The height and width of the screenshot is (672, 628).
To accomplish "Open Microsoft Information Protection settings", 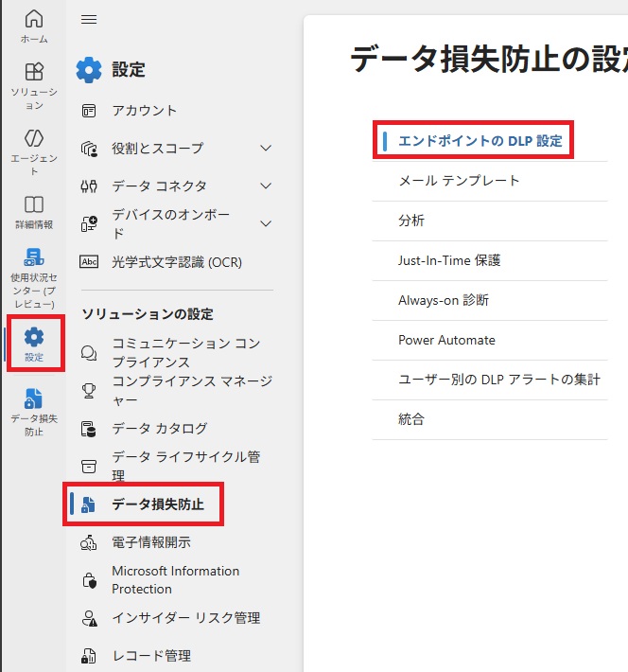I will 175,579.
